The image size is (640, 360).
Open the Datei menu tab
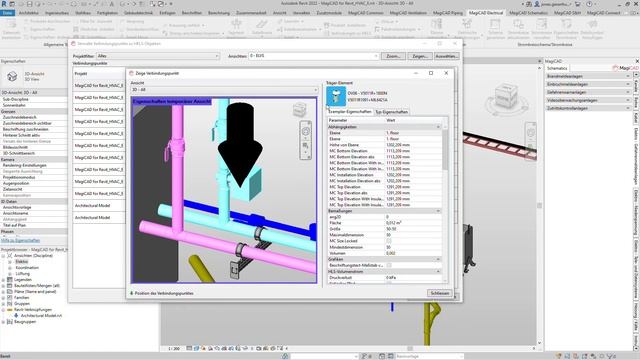(7, 13)
